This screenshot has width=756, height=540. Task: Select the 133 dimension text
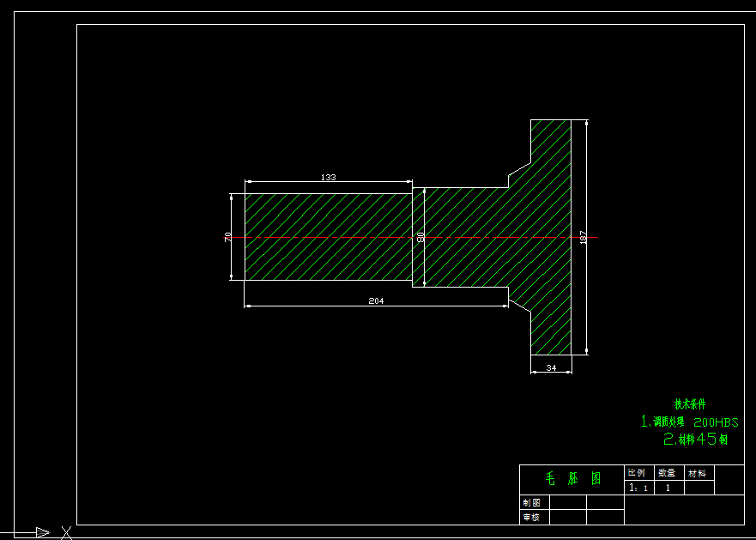329,177
